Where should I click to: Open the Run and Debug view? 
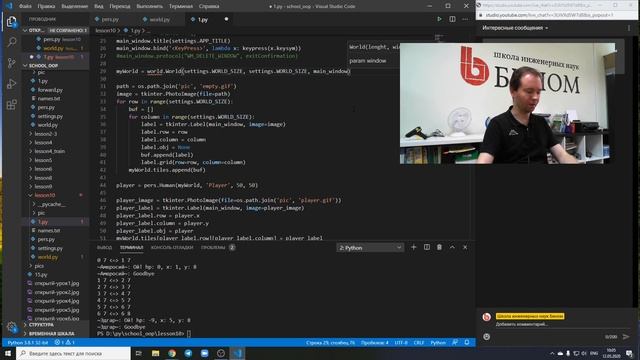(11, 84)
